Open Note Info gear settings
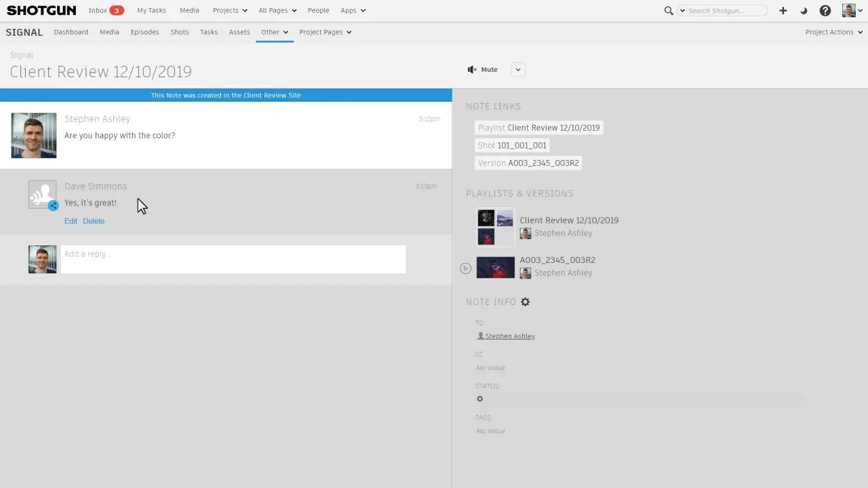The width and height of the screenshot is (868, 488). pyautogui.click(x=525, y=302)
